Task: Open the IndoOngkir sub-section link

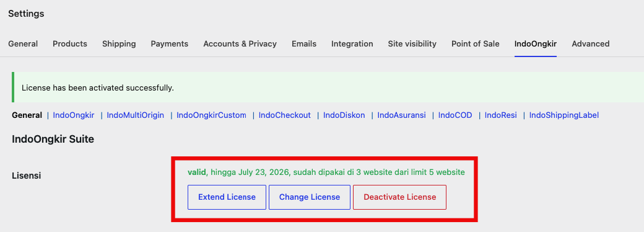Action: pyautogui.click(x=74, y=115)
